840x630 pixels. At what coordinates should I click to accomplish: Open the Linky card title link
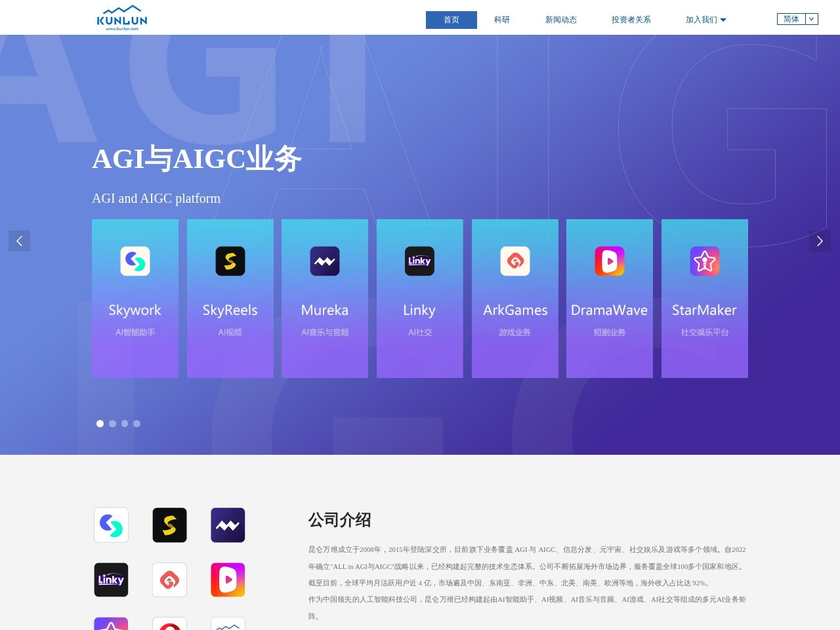coord(419,310)
